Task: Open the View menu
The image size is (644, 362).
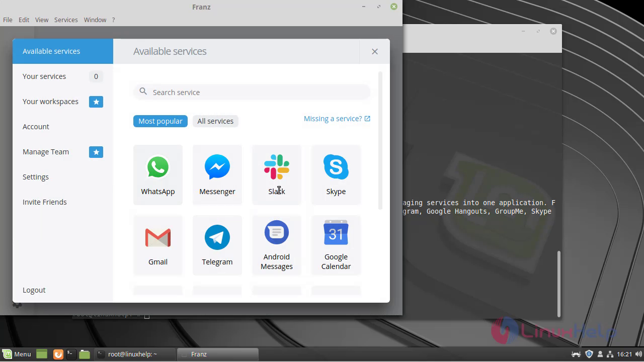Action: pyautogui.click(x=42, y=20)
